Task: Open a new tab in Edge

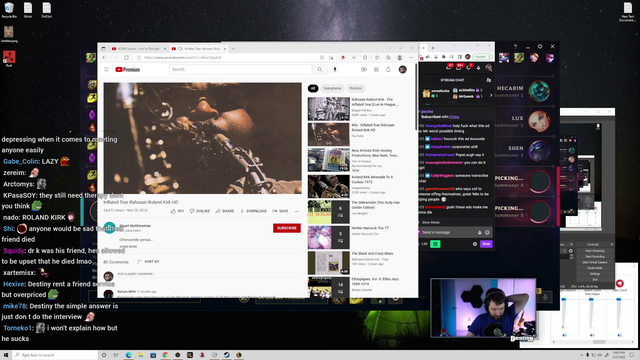Action: (233, 49)
